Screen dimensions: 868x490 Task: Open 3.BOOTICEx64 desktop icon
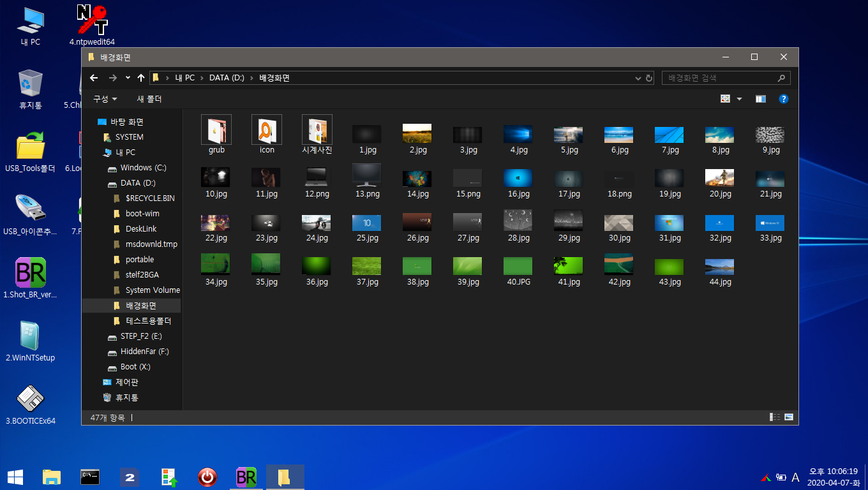coord(30,405)
